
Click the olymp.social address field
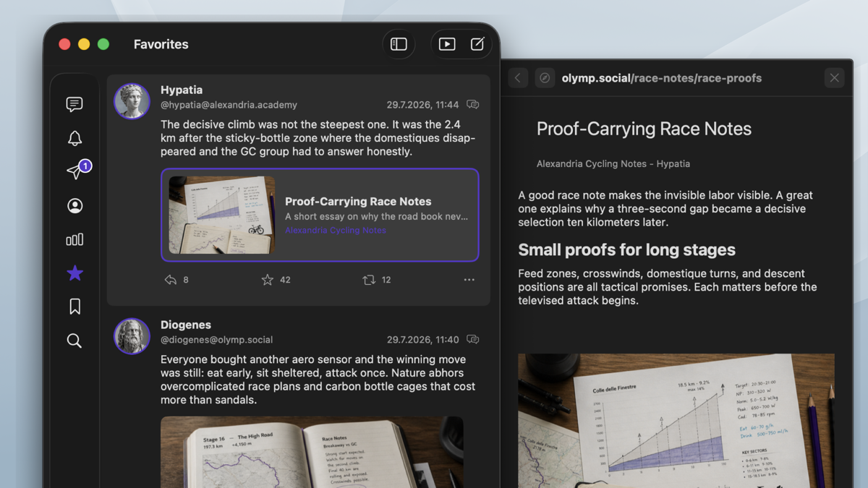coord(662,78)
